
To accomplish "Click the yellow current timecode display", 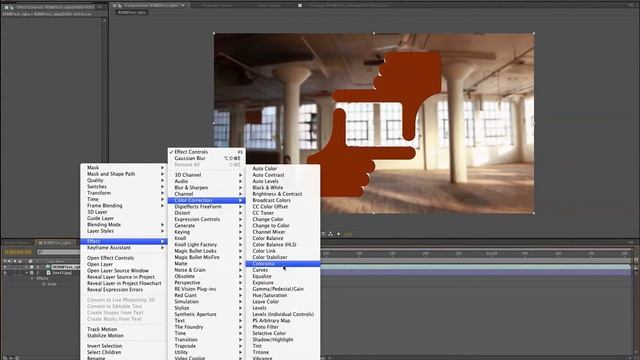I will tap(18, 252).
